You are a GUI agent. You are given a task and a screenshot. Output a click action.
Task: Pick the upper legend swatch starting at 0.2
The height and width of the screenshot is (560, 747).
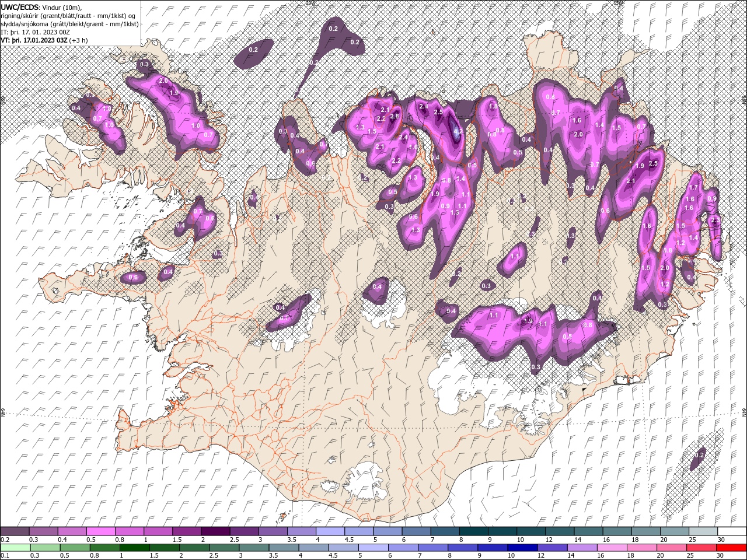click(x=15, y=531)
